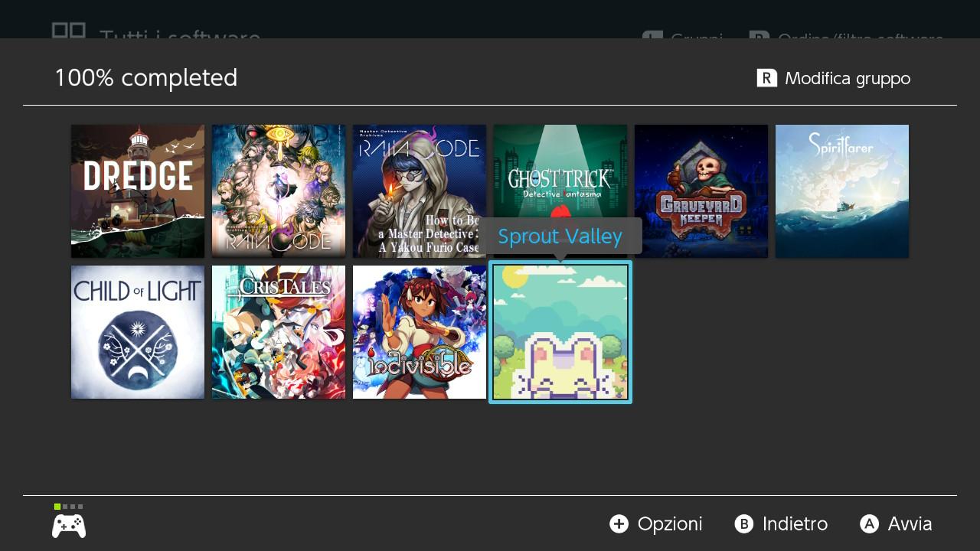Viewport: 980px width, 551px height.
Task: Open the Indivisible game tile
Action: 420,332
